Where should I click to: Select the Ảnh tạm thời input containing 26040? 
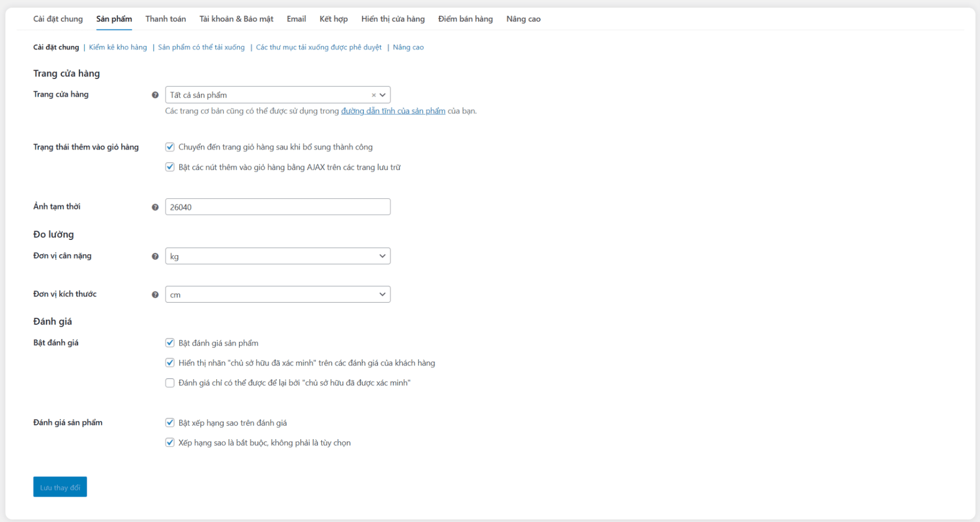[x=277, y=206]
